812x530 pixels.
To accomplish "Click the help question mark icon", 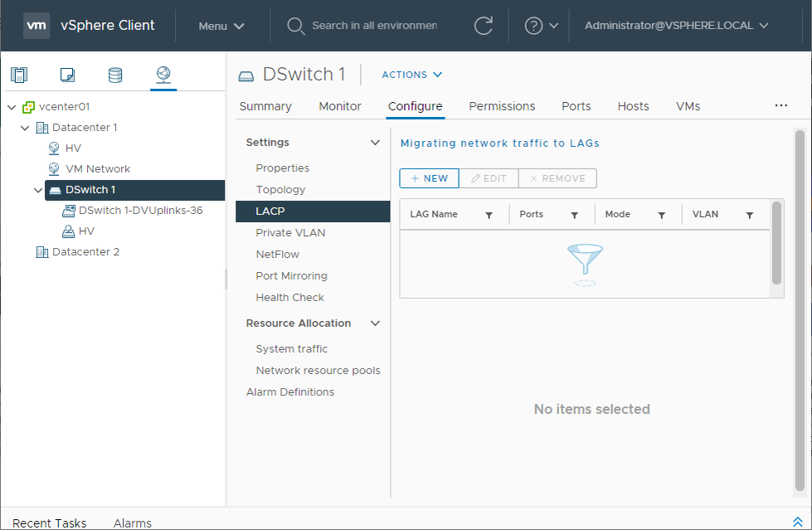I will coord(533,26).
